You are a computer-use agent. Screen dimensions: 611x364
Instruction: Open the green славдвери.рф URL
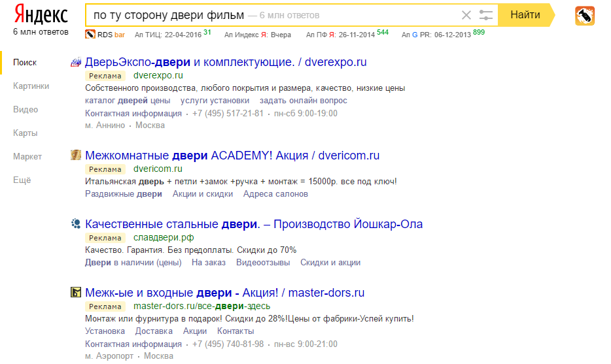164,237
